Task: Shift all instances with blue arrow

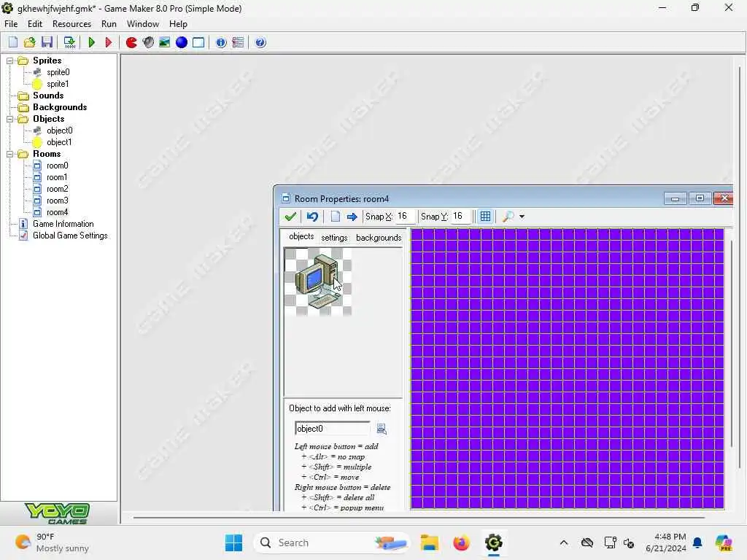Action: pyautogui.click(x=352, y=217)
